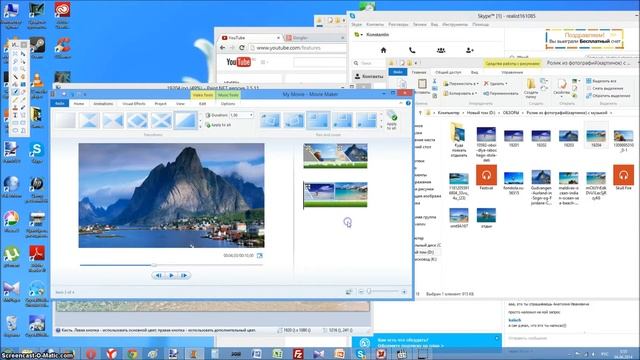Click the preview seek bar
Image resolution: width=640 pixels, height=360 pixels.
pos(171,265)
